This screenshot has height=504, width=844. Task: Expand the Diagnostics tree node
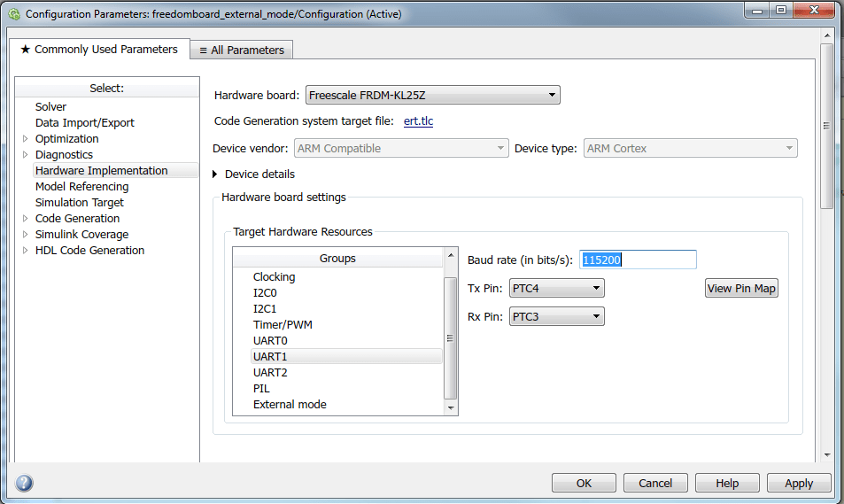click(25, 155)
